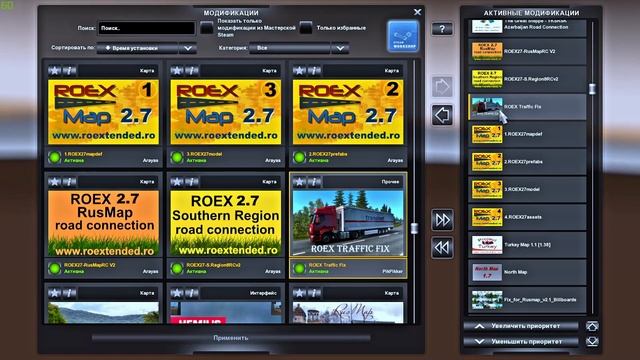This screenshot has width=640, height=360.
Task: Toggle Только избранные favorites checkbox
Action: [306, 28]
